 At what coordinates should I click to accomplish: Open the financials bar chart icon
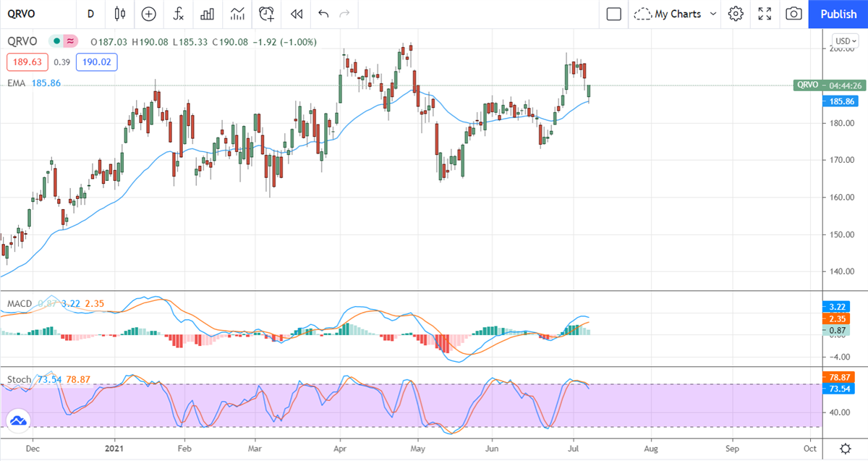pyautogui.click(x=207, y=14)
